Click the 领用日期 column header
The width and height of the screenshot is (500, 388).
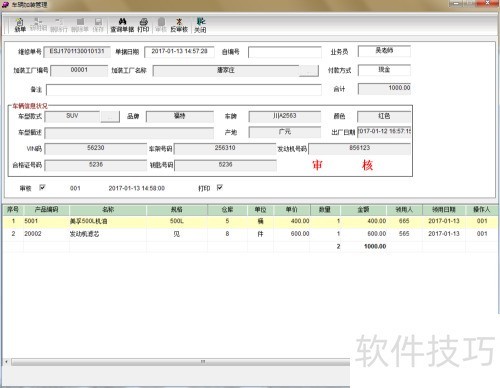444,210
